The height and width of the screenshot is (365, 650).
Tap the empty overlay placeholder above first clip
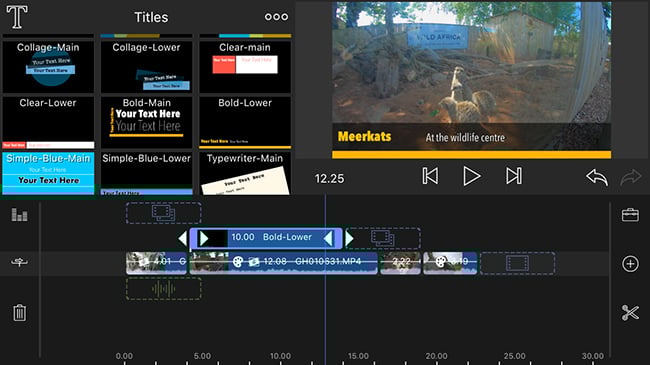(x=164, y=213)
